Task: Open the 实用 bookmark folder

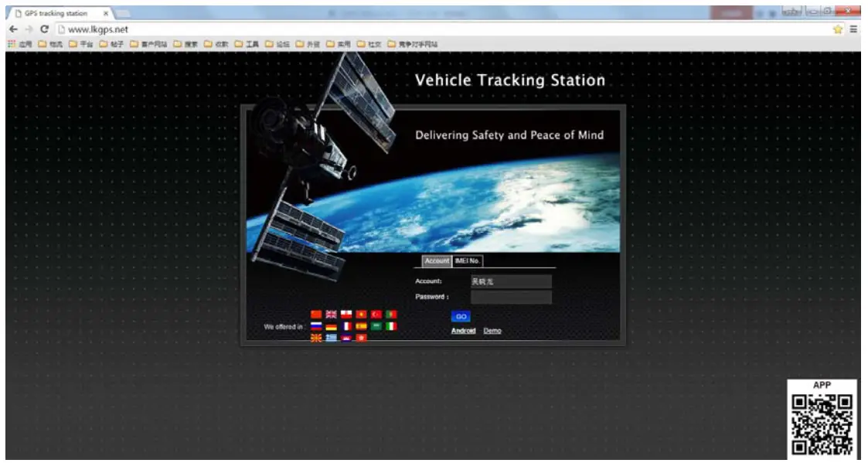Action: tap(339, 44)
